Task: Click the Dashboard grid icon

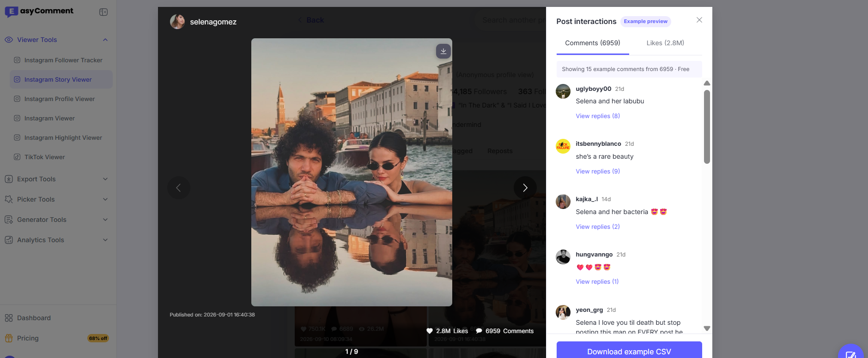Action: [8, 318]
